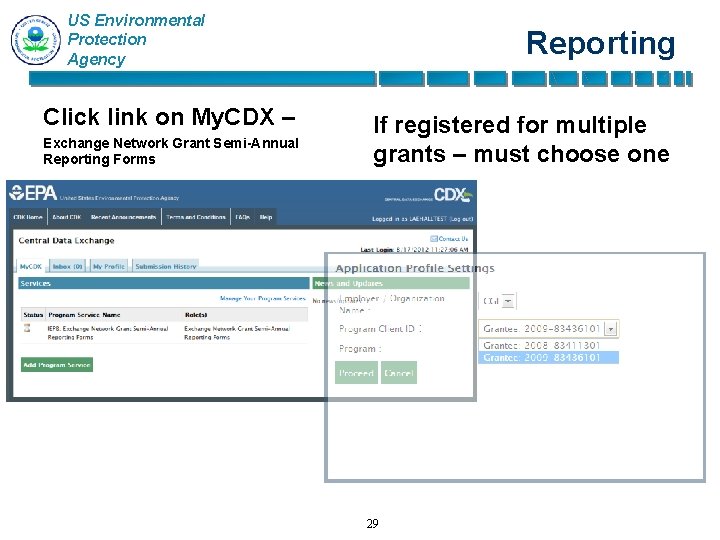Viewport: 720px width, 540px height.
Task: Click the Role(s) column header
Action: coord(196,315)
